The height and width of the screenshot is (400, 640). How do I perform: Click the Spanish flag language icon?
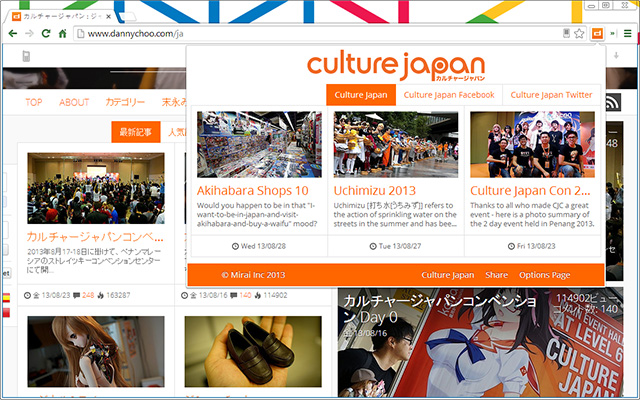click(6, 298)
